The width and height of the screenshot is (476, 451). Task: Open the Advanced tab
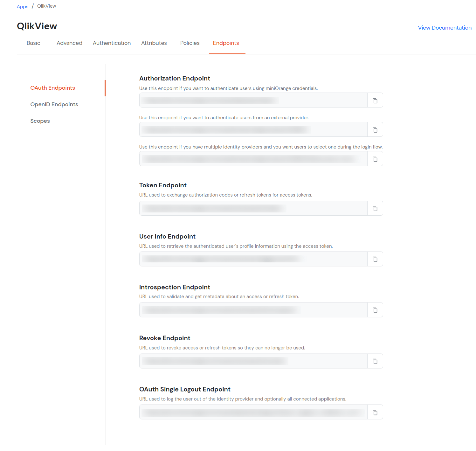coord(69,43)
